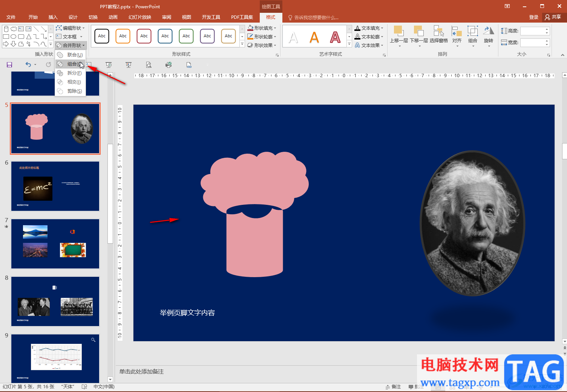Toggle the 合并形状 dropdown
The width and height of the screenshot is (567, 392).
71,45
